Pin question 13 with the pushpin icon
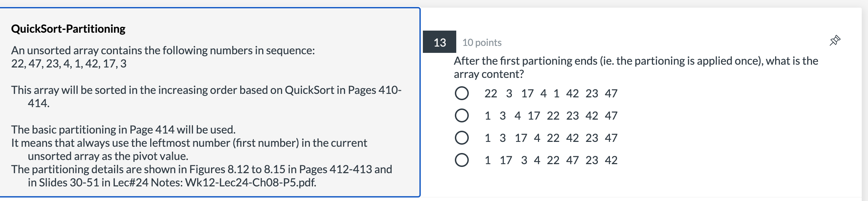The height and width of the screenshot is (201, 868). [835, 40]
